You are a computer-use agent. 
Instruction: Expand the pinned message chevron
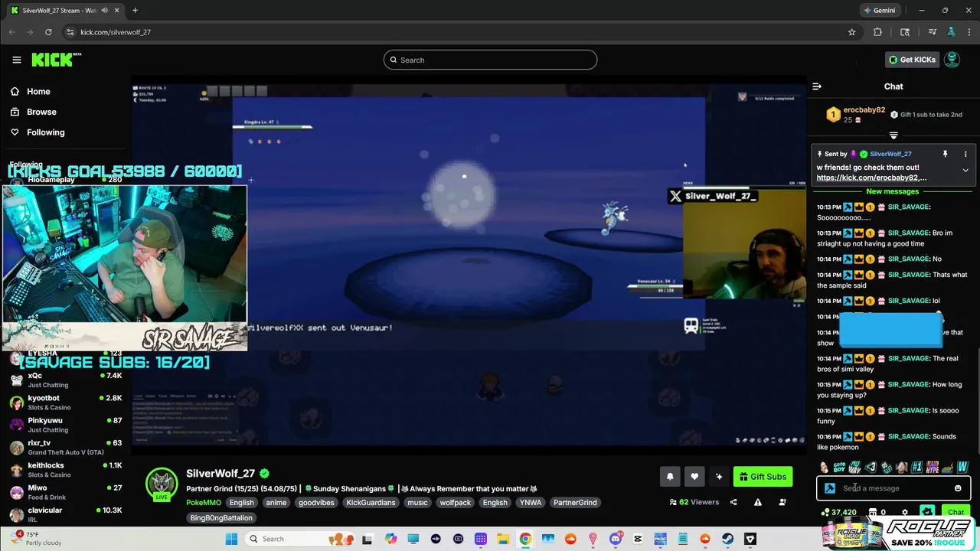pos(965,171)
